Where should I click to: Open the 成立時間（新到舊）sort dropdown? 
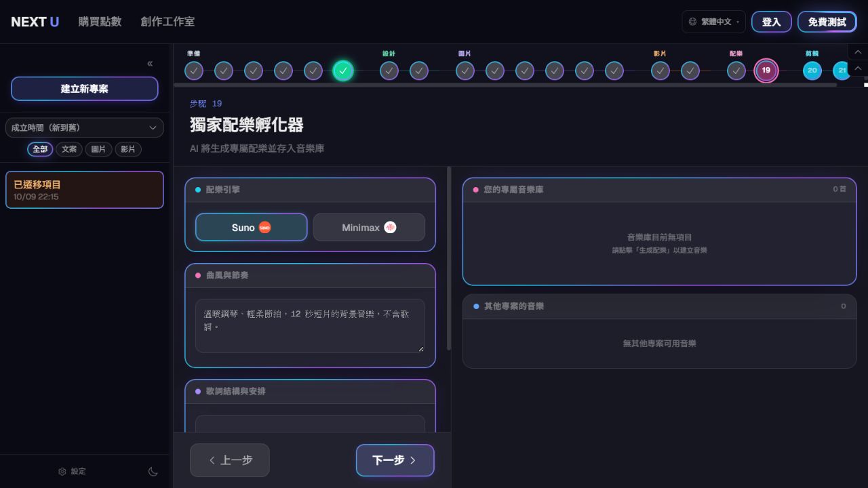coord(84,127)
